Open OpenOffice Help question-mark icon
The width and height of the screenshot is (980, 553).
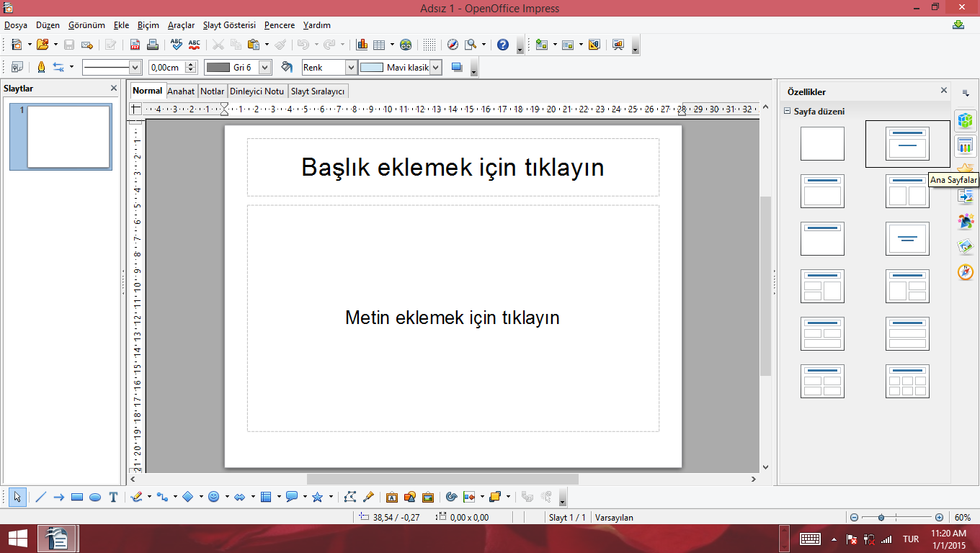(x=503, y=45)
